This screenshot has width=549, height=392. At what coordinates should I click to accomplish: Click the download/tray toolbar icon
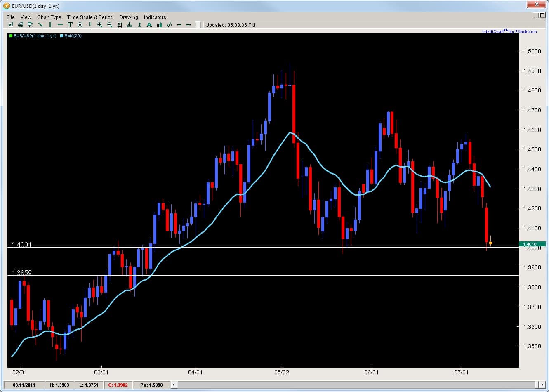[x=130, y=25]
